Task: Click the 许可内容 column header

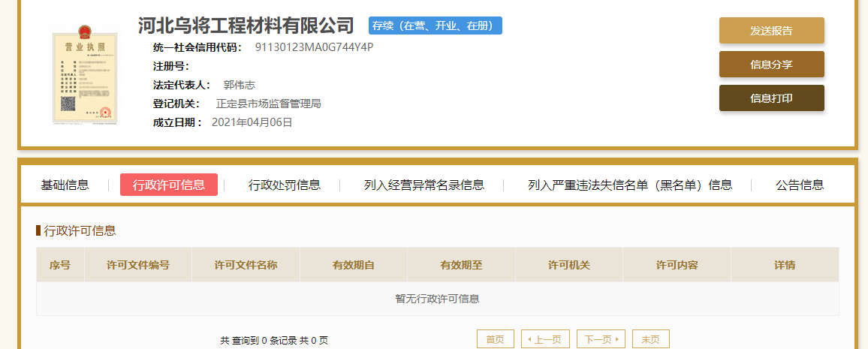Action: pyautogui.click(x=677, y=265)
